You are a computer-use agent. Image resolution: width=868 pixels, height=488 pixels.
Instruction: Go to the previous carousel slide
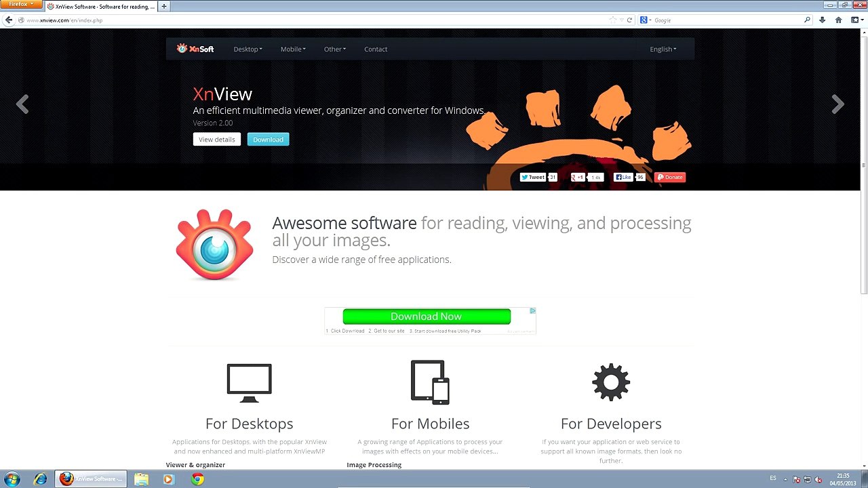[x=22, y=104]
